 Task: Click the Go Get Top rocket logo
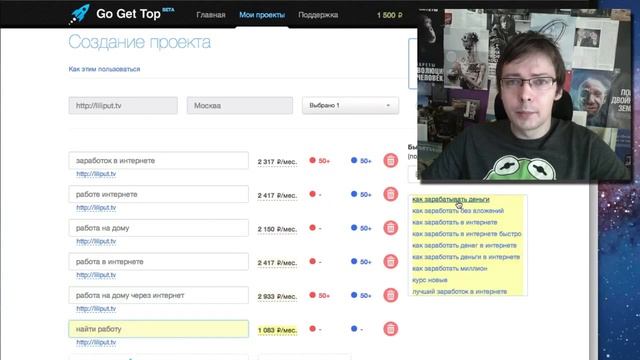point(79,14)
